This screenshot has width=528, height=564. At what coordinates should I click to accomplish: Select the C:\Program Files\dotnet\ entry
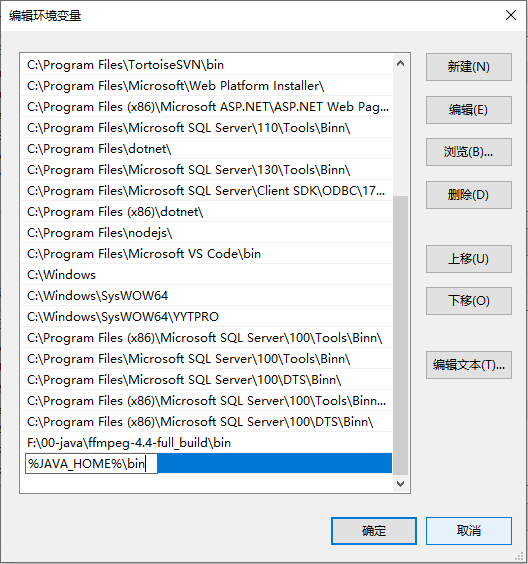pyautogui.click(x=206, y=149)
